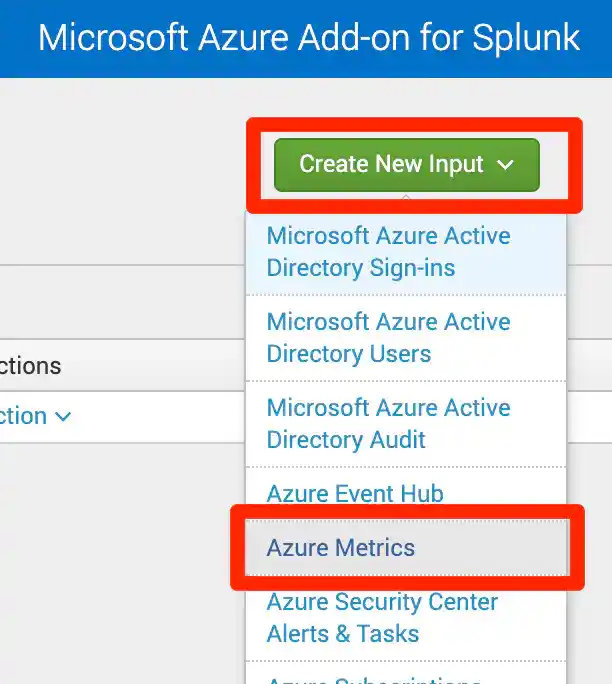Choose Azure Metrics from the input list
Screen dimensions: 612x684
[x=340, y=548]
